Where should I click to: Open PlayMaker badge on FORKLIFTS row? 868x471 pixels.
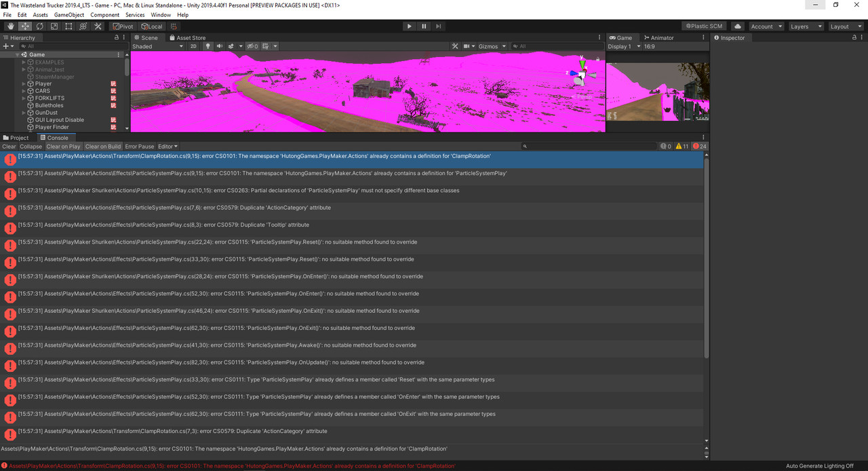coord(113,98)
